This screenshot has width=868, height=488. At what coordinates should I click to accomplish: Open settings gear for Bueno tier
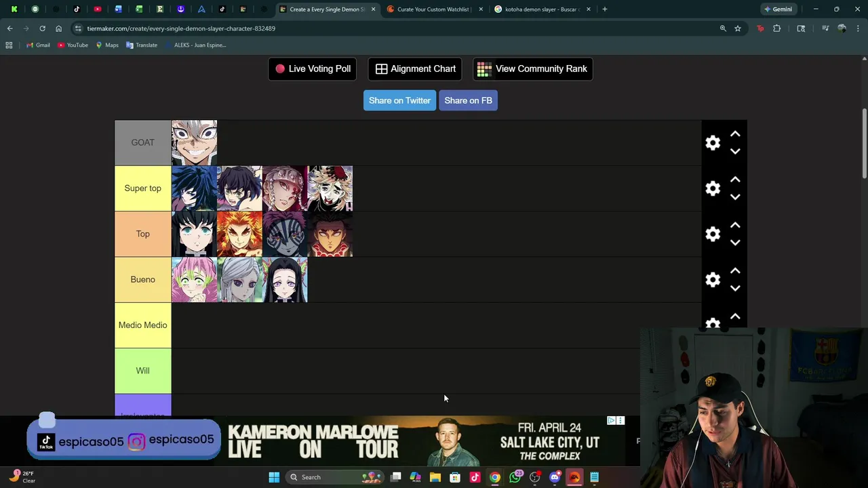coord(713,279)
